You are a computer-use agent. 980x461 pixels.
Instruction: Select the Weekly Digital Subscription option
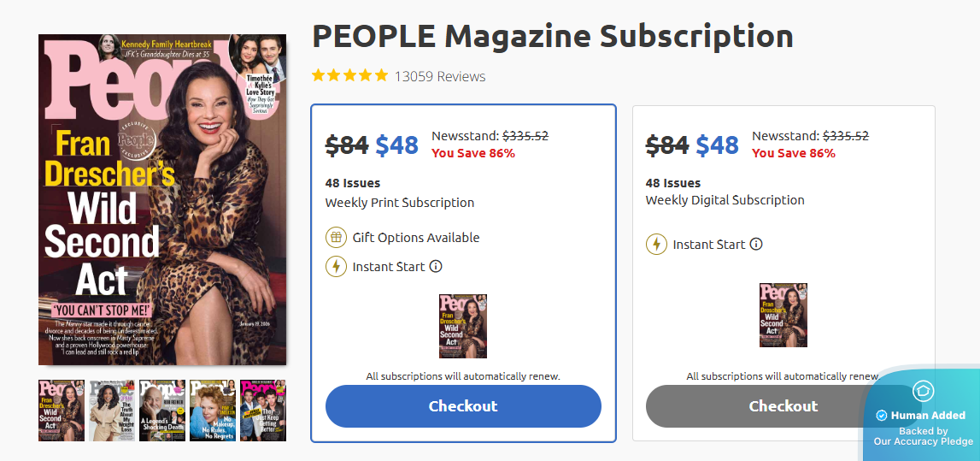click(725, 200)
